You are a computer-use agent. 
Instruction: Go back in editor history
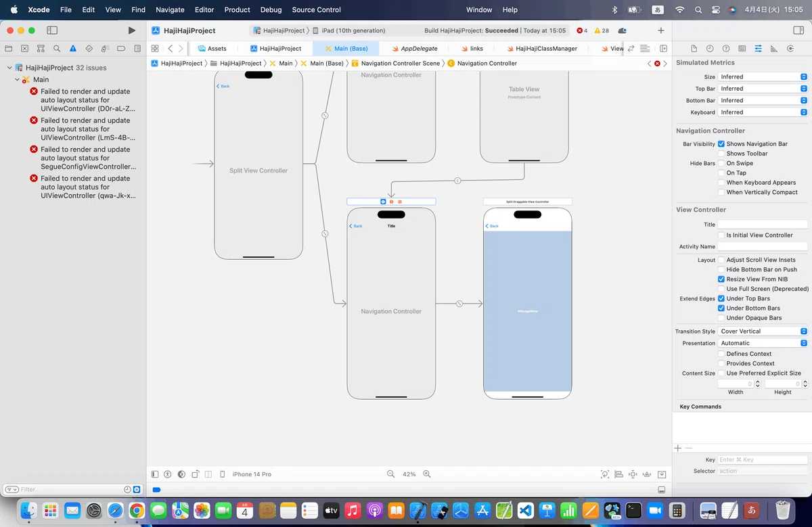(170, 49)
